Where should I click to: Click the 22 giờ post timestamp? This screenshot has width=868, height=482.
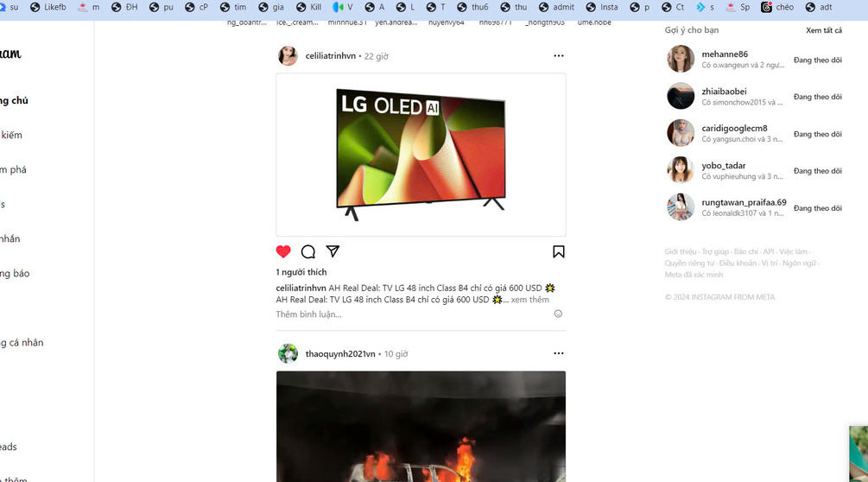pyautogui.click(x=376, y=56)
